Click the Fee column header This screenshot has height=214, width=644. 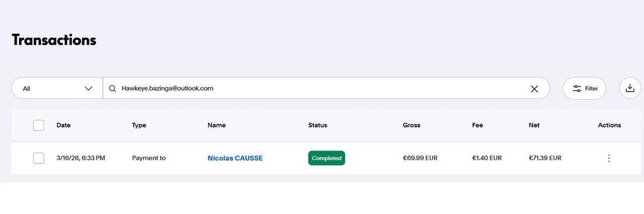click(x=477, y=125)
